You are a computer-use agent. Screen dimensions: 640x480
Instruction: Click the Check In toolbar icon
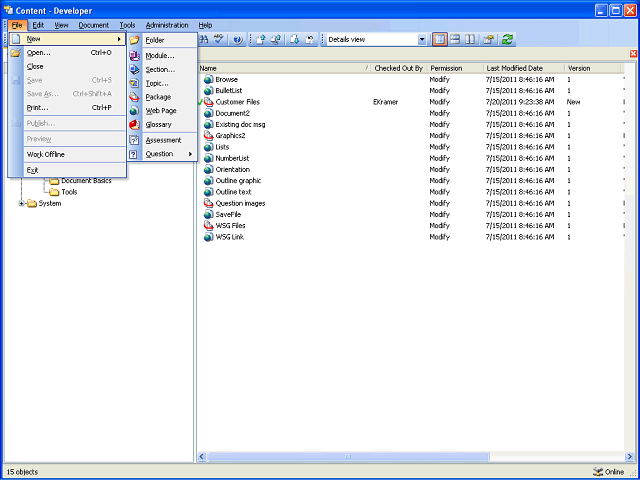point(260,40)
